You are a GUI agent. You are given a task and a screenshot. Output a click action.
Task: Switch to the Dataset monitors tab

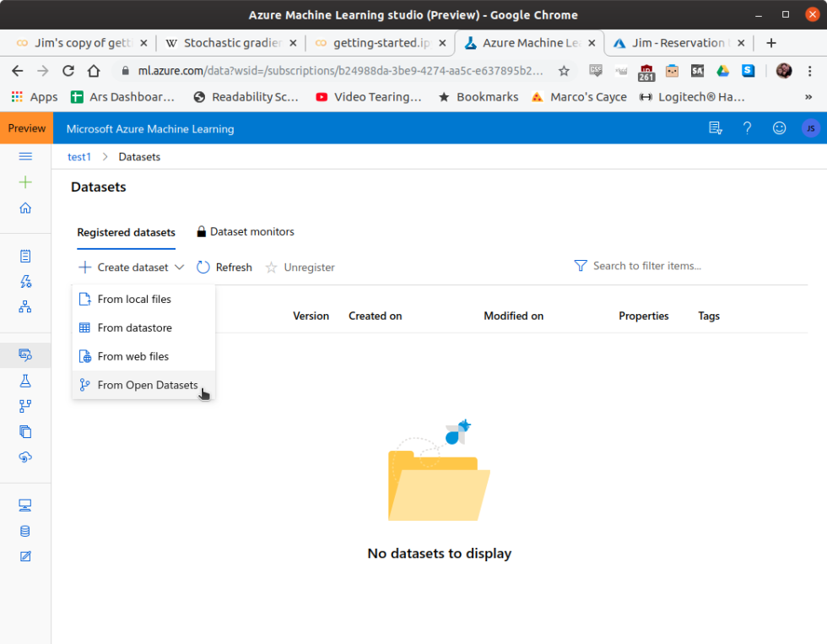(251, 232)
